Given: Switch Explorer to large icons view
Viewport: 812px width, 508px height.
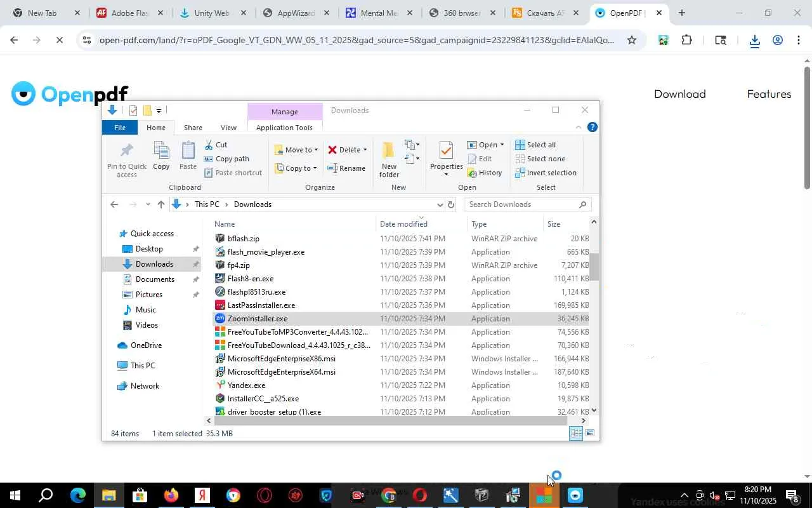Looking at the screenshot, I should [x=590, y=434].
